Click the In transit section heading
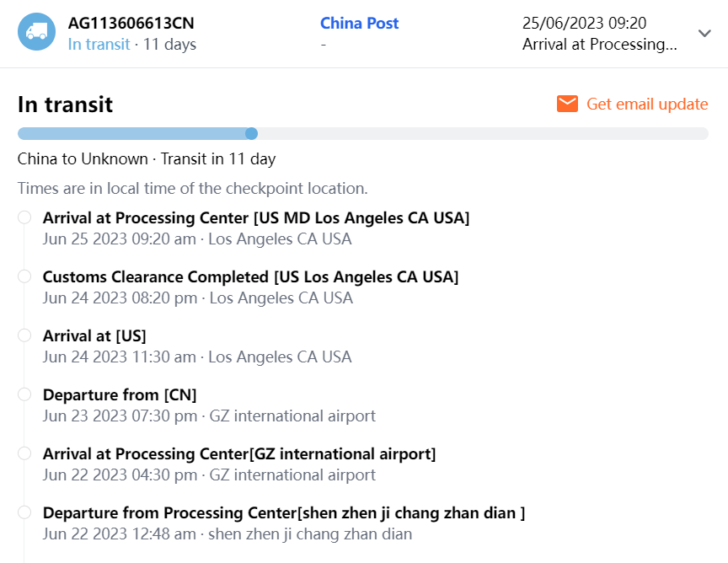Image resolution: width=728 pixels, height=563 pixels. (65, 105)
